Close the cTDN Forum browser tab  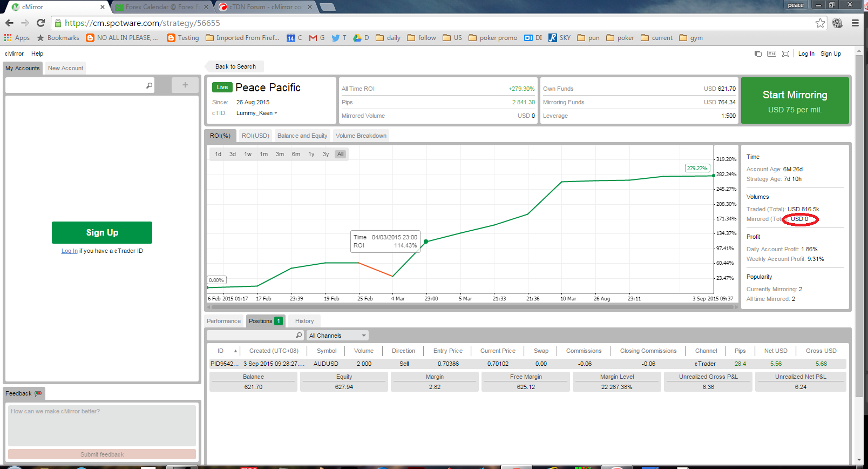click(310, 7)
